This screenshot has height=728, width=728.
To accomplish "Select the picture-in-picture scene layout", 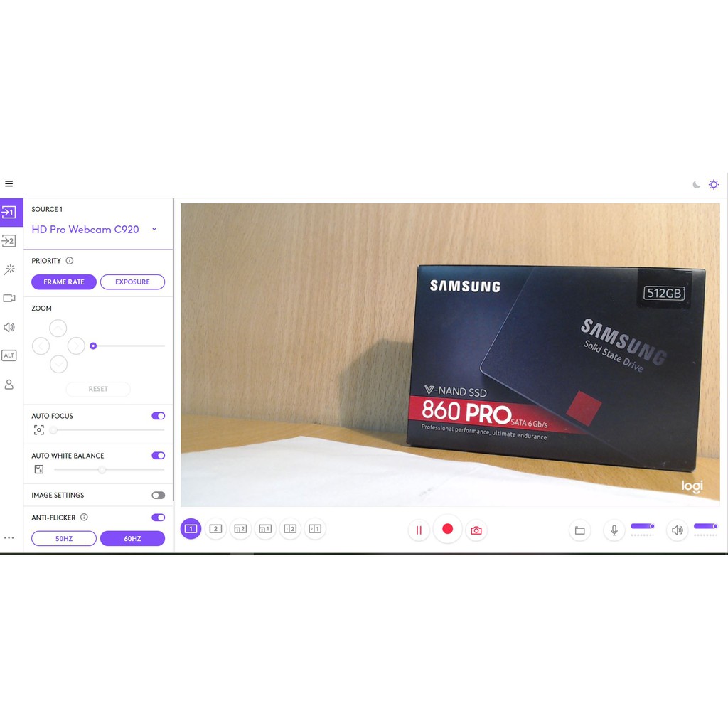I will [x=240, y=529].
